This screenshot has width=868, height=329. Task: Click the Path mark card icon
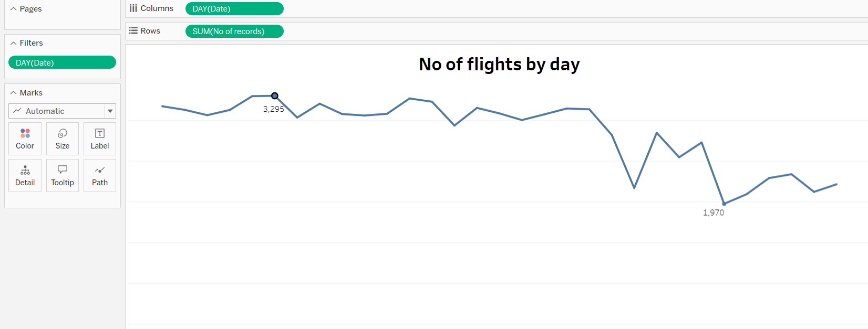99,175
